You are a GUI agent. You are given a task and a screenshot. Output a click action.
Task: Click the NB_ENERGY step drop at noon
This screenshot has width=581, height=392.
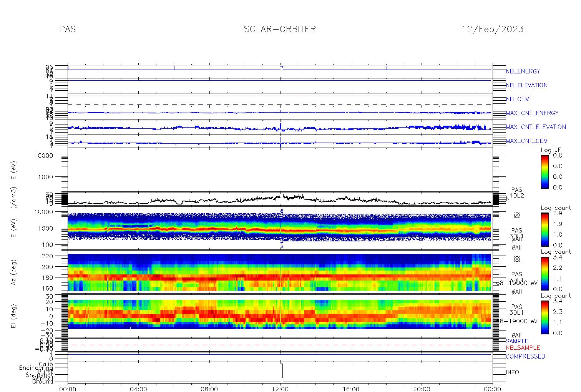[282, 68]
